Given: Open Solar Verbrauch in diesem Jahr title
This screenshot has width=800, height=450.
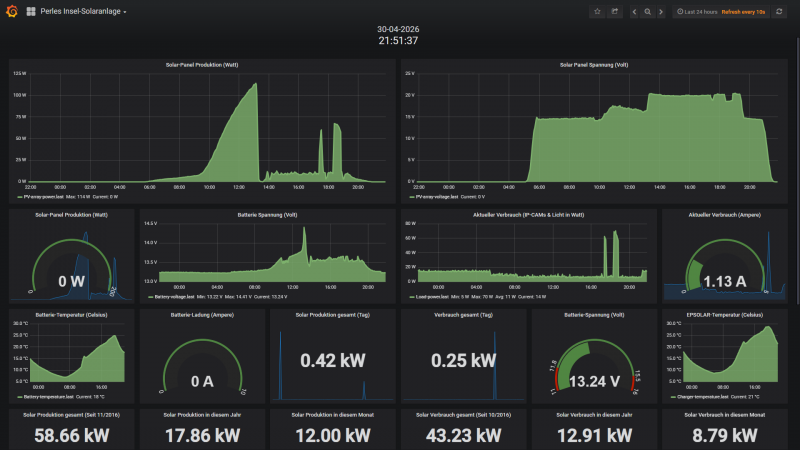Looking at the screenshot, I should click(x=594, y=415).
